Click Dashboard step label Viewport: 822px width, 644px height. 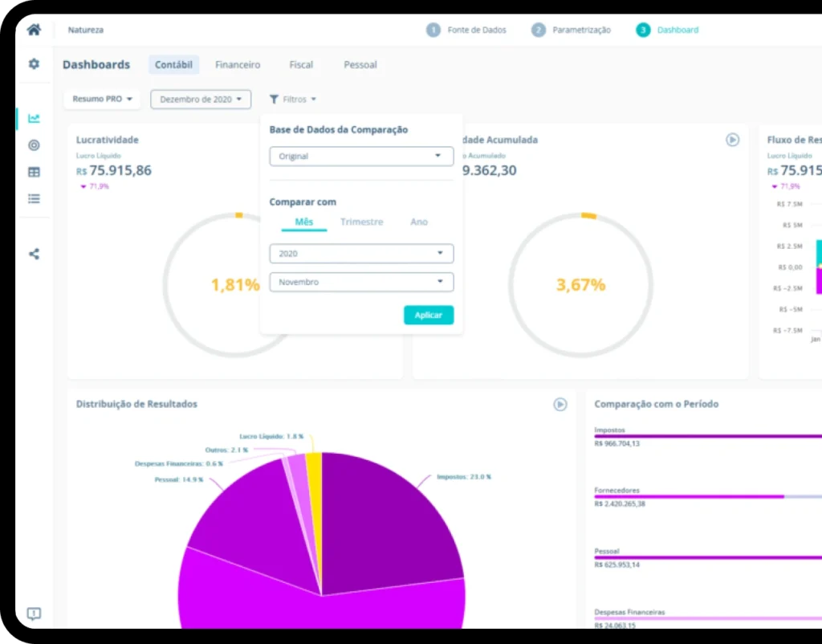click(678, 30)
